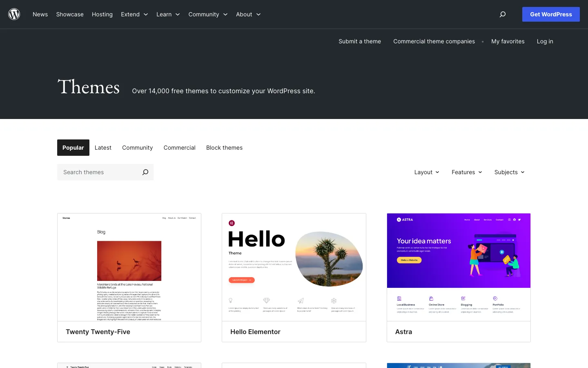Click the Astra theme title
This screenshot has width=588, height=368.
point(403,332)
